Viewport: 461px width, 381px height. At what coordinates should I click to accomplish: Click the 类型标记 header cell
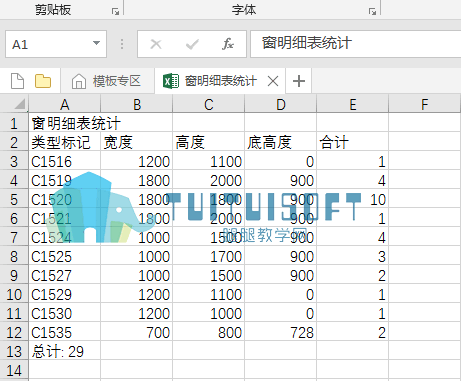(65, 142)
